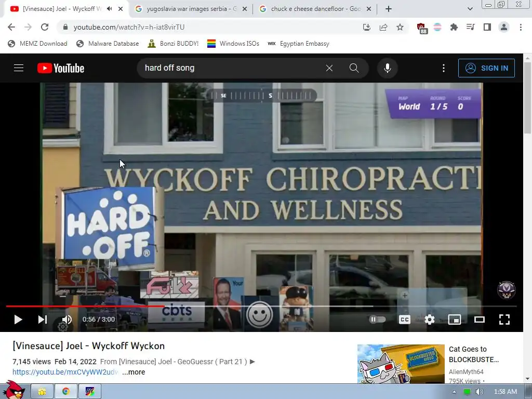
Task: Open the media control icon in toolbar
Action: coord(470,27)
